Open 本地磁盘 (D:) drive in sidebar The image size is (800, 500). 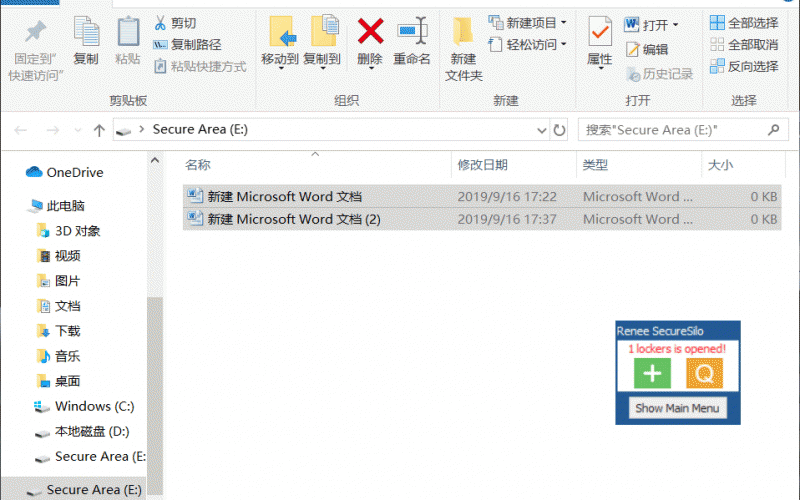coord(82,432)
